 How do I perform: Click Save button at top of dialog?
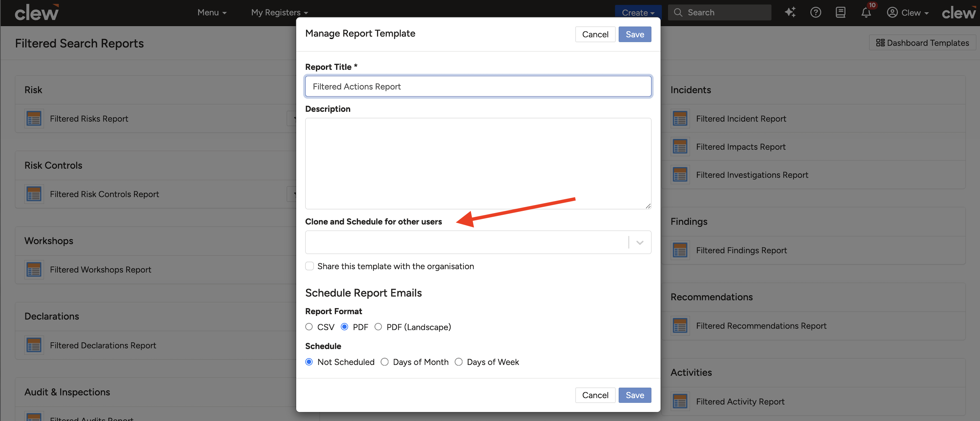[x=634, y=34]
